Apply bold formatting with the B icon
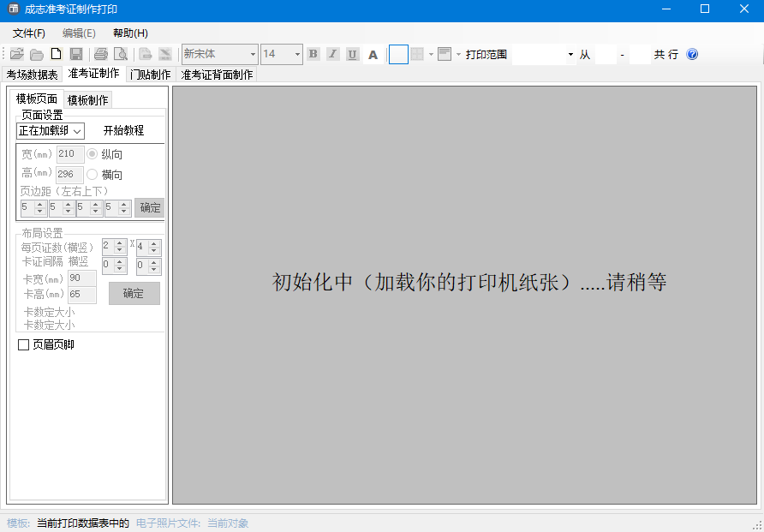The height and width of the screenshot is (532, 764). point(313,53)
